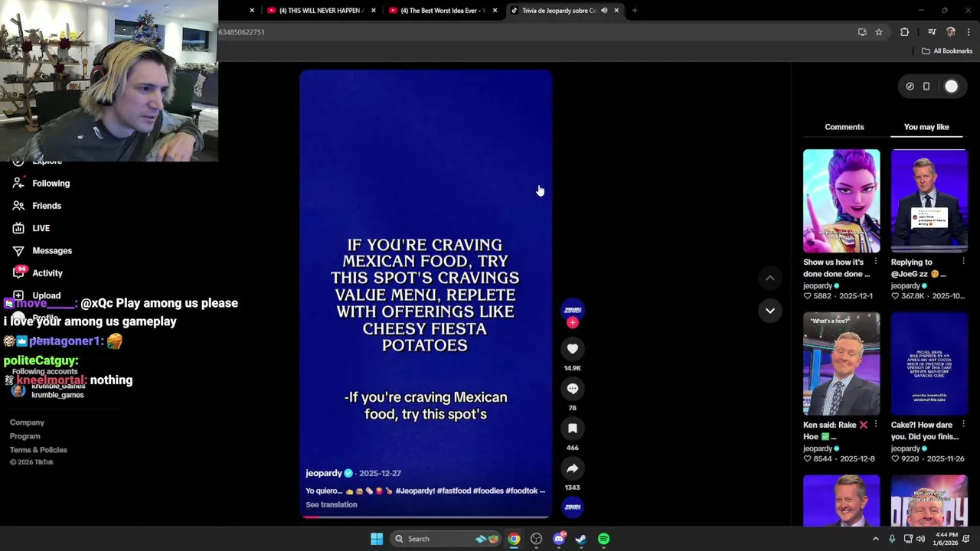Image resolution: width=980 pixels, height=551 pixels.
Task: Click the jeopardy username under the video
Action: [x=323, y=473]
